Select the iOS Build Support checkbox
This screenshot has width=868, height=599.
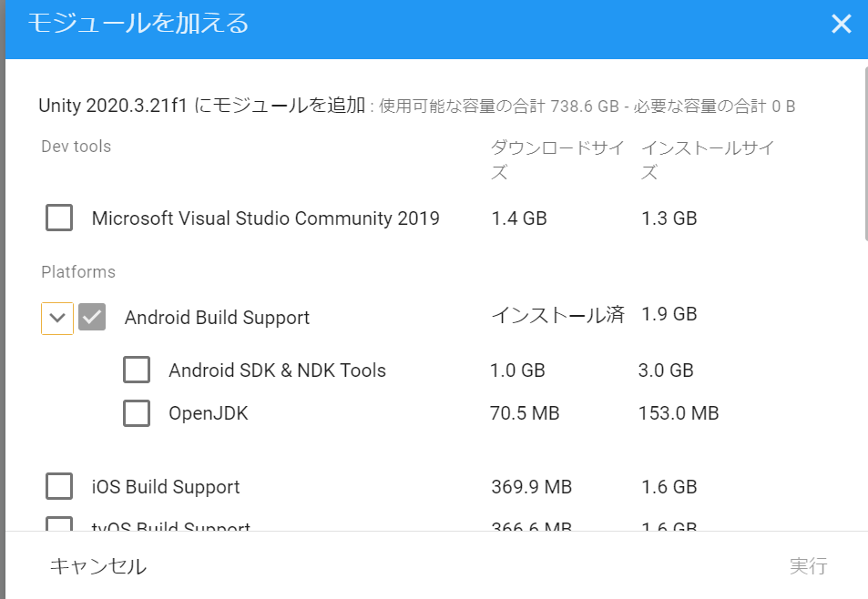pos(59,486)
